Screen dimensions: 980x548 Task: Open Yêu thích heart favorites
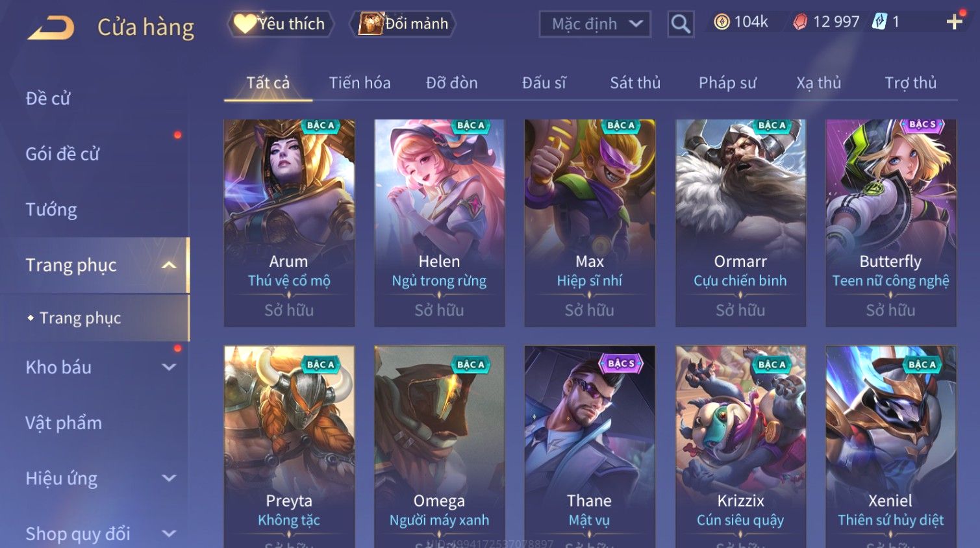tap(280, 24)
